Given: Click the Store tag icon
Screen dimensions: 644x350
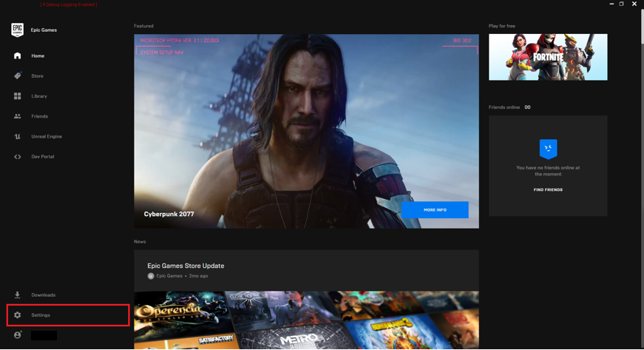Looking at the screenshot, I should (x=17, y=75).
